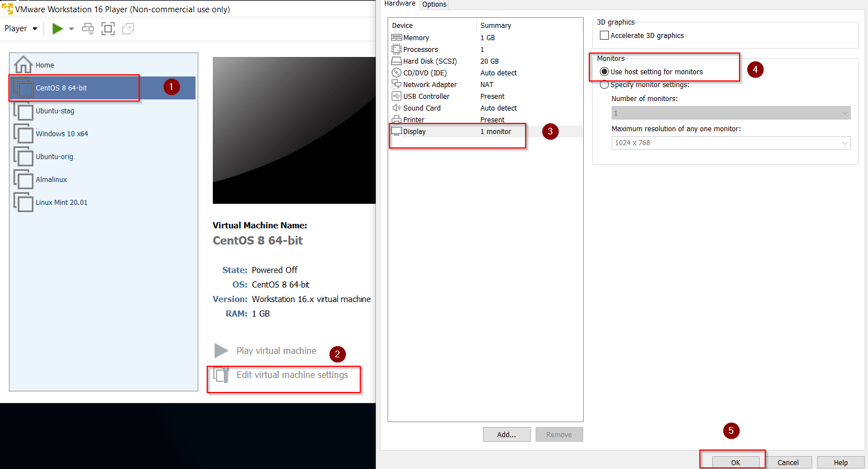Open the CD/DVD (IDE) device settings
868x469 pixels.
(x=421, y=73)
